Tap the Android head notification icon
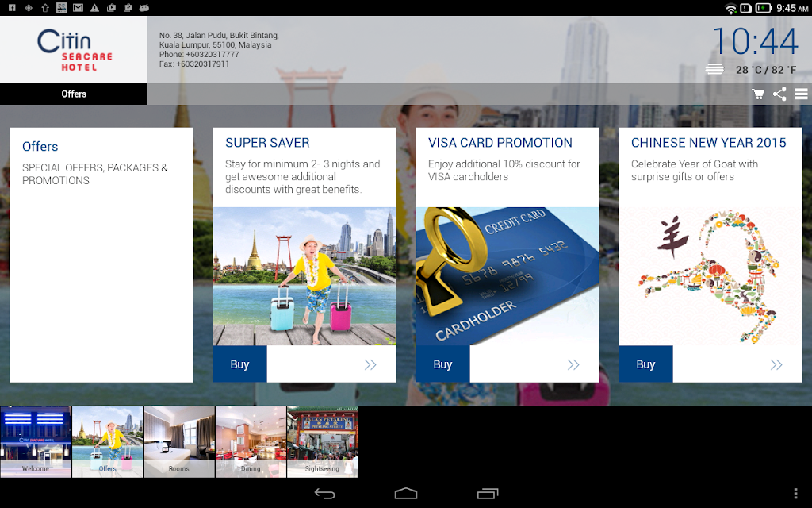The width and height of the screenshot is (812, 508). (144, 8)
